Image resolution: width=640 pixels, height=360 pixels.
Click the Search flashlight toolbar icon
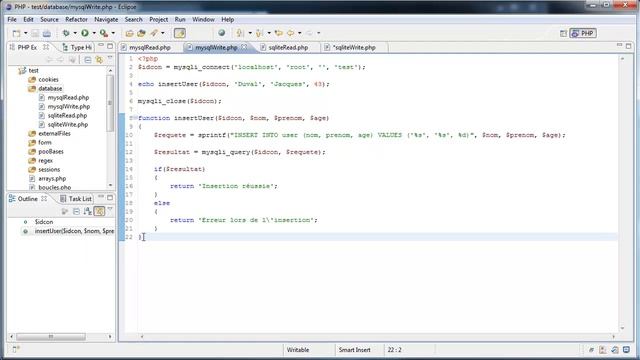point(154,33)
